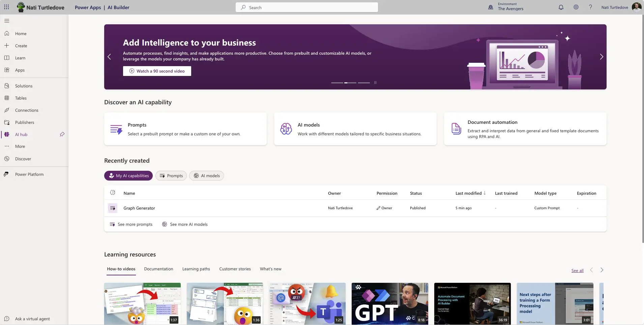The image size is (644, 325).
Task: Play the Teams 1:25 video thumbnail
Action: click(x=307, y=304)
